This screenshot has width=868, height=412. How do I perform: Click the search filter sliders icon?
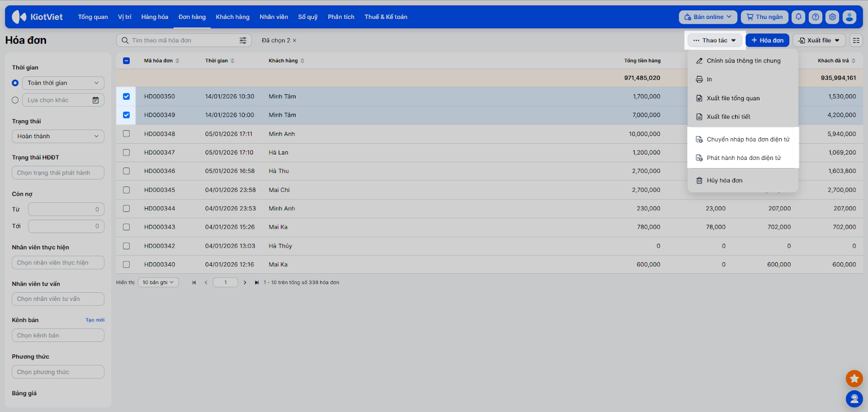pyautogui.click(x=242, y=41)
